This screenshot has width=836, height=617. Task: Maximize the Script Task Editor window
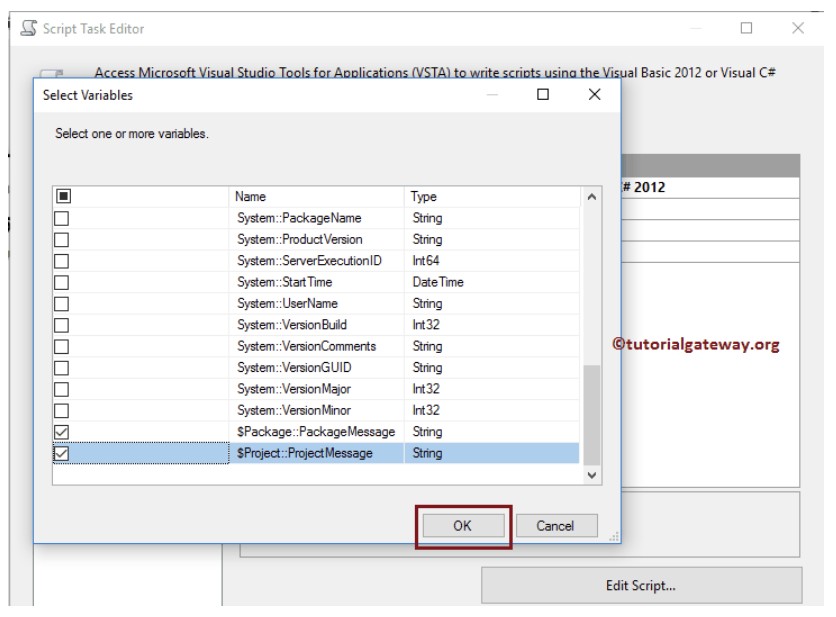click(746, 28)
